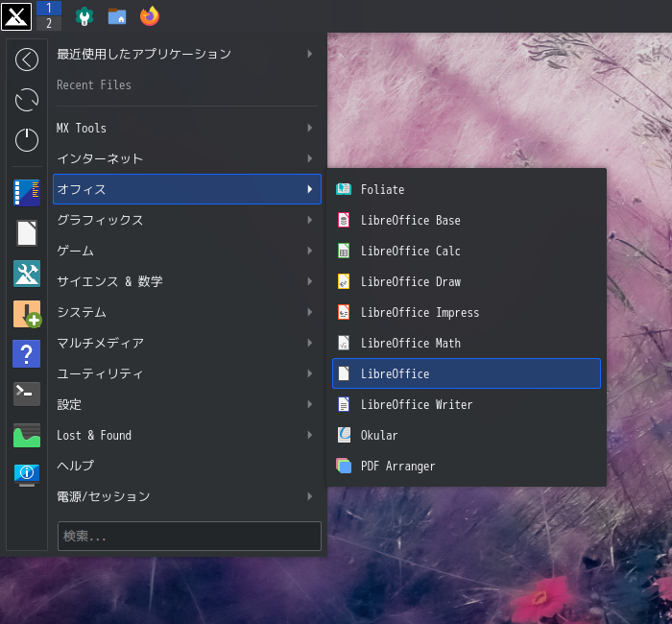
Task: Expand 最近使用したアプリケーション submenu arrow
Action: [310, 54]
